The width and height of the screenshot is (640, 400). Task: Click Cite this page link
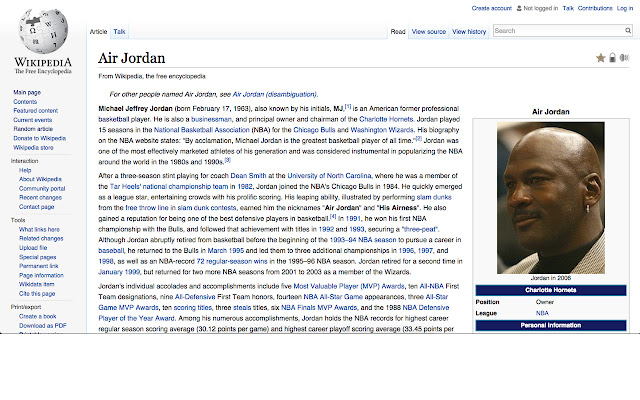tap(37, 294)
